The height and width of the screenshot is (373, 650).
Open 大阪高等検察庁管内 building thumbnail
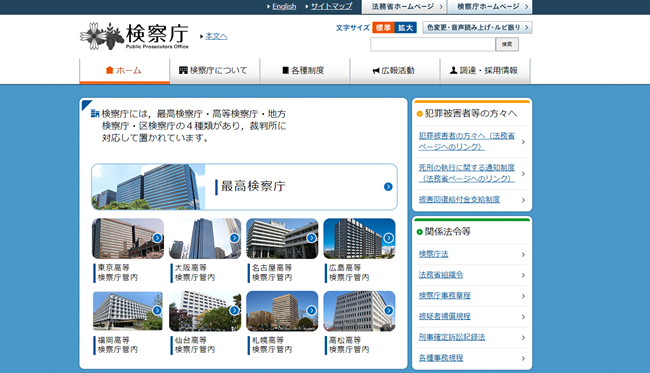(205, 239)
